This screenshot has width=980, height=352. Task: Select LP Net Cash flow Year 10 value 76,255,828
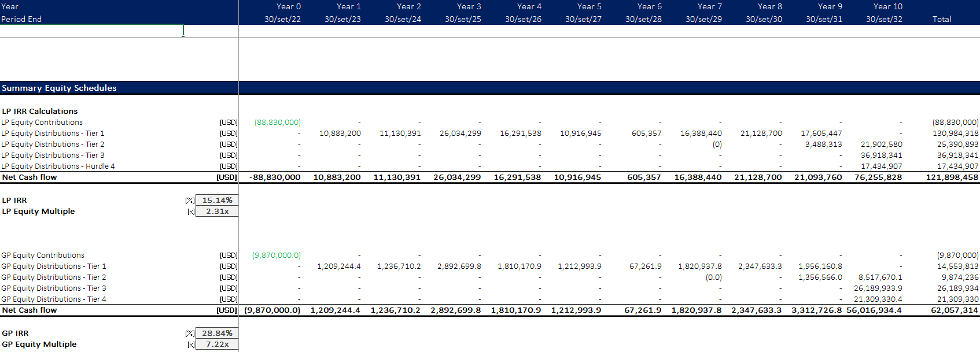[x=878, y=177]
